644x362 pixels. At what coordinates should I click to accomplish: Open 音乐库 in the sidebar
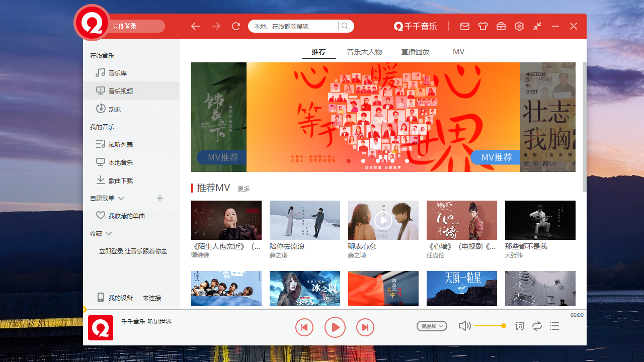click(131, 73)
